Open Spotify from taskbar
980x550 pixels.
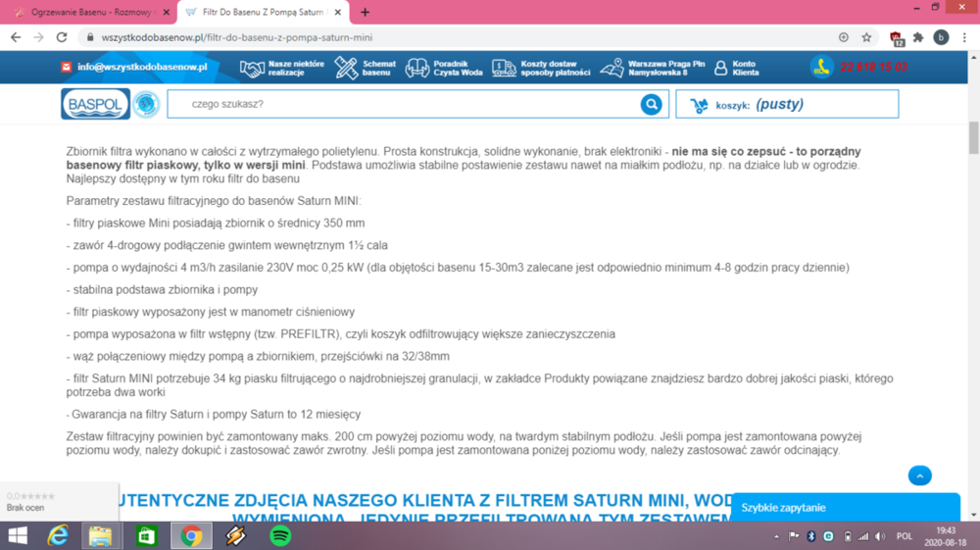[x=280, y=535]
